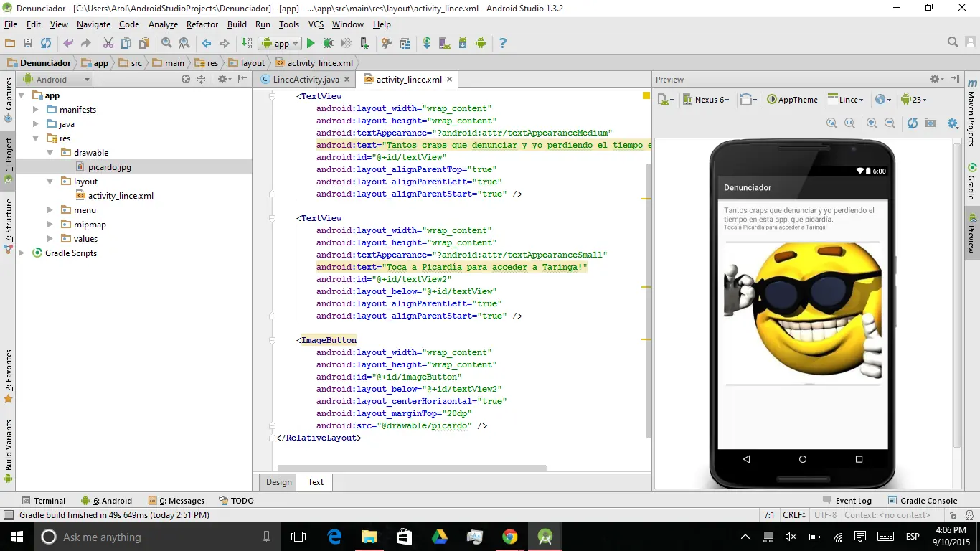
Task: Take a preview screenshot with camera icon
Action: pos(930,123)
